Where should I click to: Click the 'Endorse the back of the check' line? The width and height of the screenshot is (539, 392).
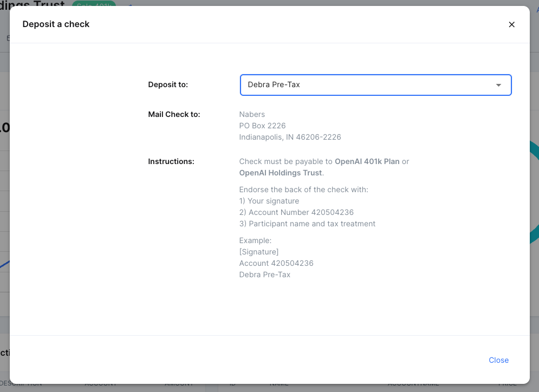click(x=303, y=190)
